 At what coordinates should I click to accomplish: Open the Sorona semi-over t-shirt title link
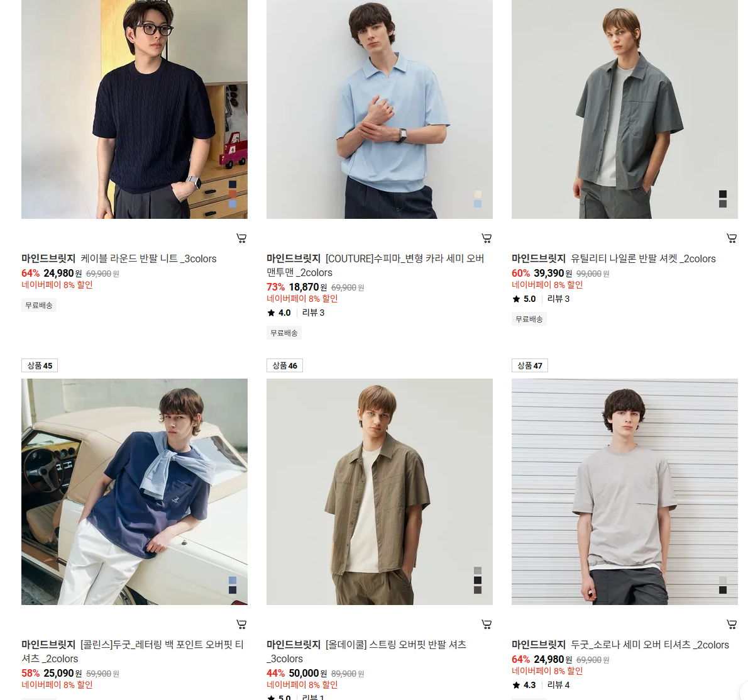tap(650, 645)
